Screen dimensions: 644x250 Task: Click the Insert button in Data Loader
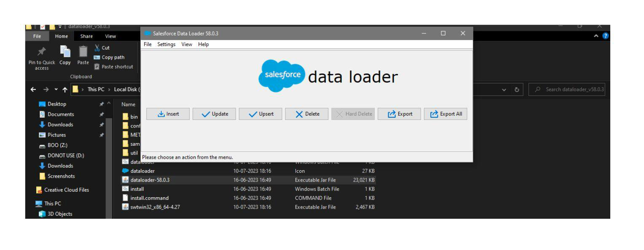[167, 114]
